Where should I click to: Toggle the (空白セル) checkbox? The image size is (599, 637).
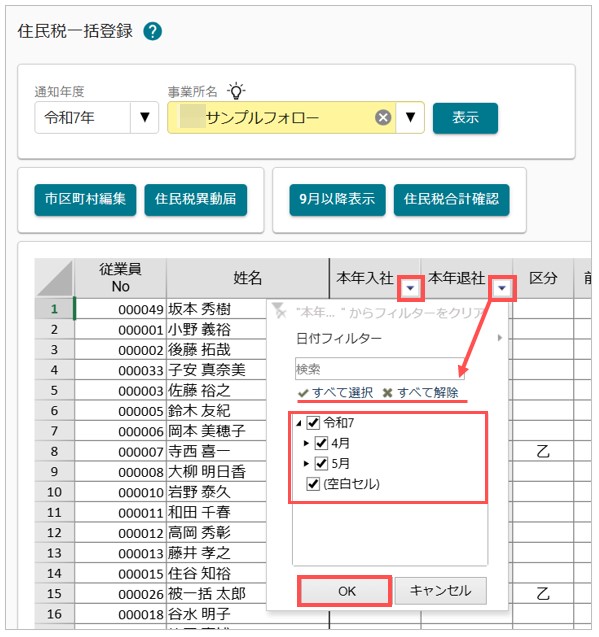click(313, 484)
